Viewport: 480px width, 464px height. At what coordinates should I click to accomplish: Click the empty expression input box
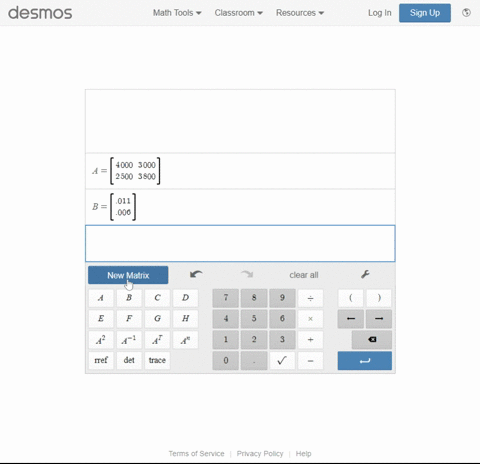pos(240,243)
